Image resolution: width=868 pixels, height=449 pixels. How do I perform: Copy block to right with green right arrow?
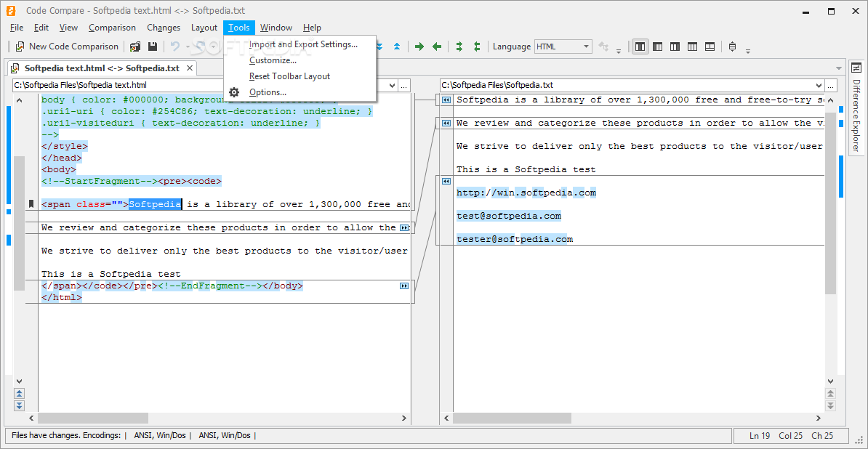[419, 46]
